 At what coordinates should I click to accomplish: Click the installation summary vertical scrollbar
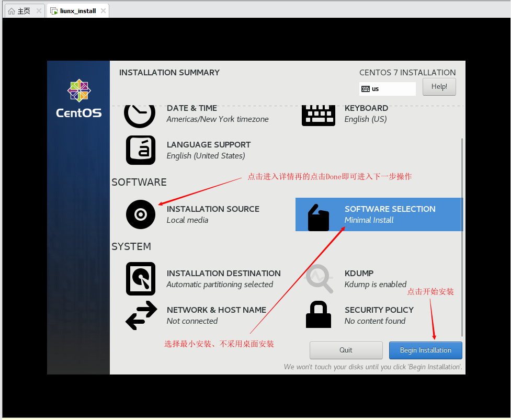462,235
